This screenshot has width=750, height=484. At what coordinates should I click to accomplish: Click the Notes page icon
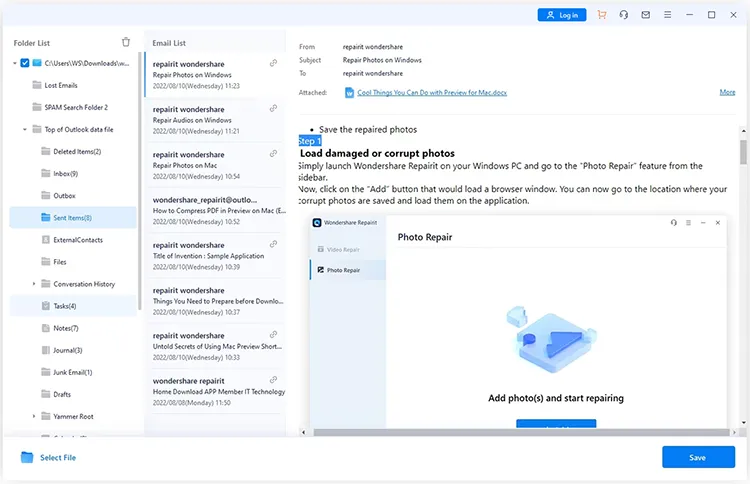pyautogui.click(x=46, y=328)
